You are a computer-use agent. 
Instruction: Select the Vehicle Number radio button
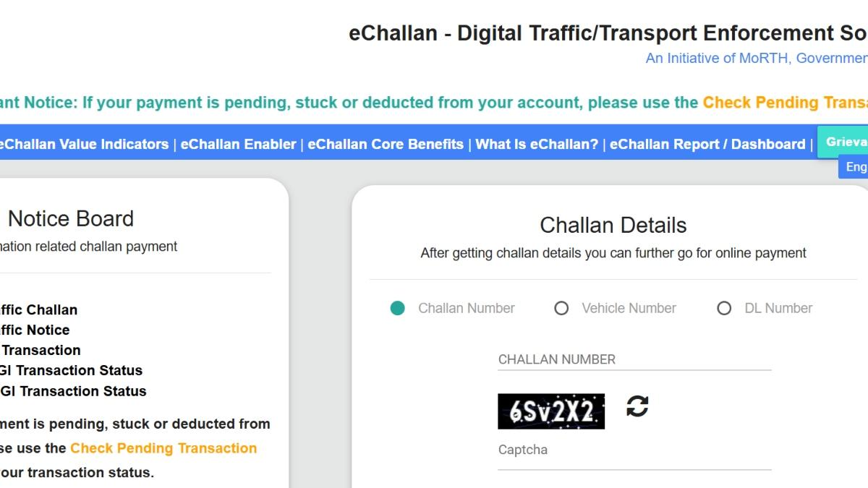coord(562,308)
